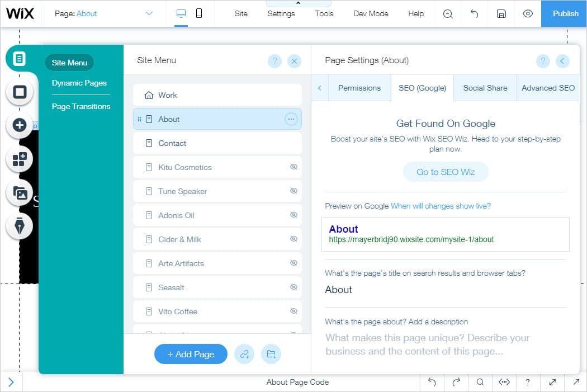The height and width of the screenshot is (392, 587).
Task: Close the Site Menu panel
Action: pyautogui.click(x=294, y=60)
